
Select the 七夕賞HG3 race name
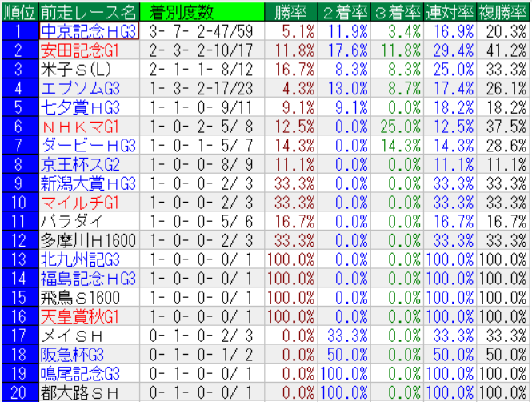[80, 107]
